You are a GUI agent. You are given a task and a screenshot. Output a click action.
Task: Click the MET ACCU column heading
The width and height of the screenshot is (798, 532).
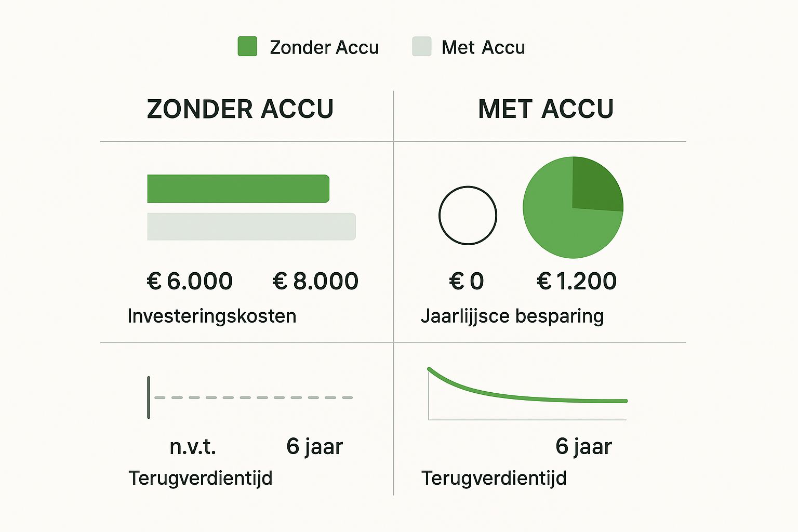[x=546, y=109]
